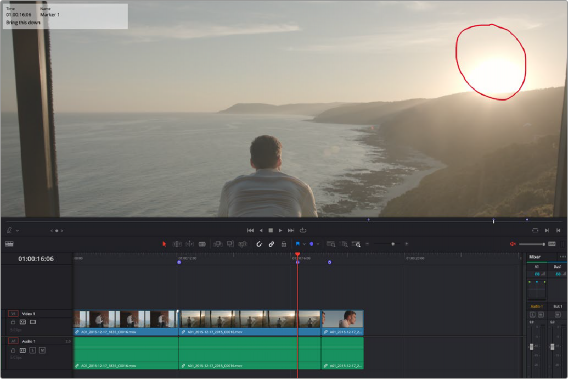Solo the Audio 1 track
Viewport: 568px width, 379px height.
[33, 350]
